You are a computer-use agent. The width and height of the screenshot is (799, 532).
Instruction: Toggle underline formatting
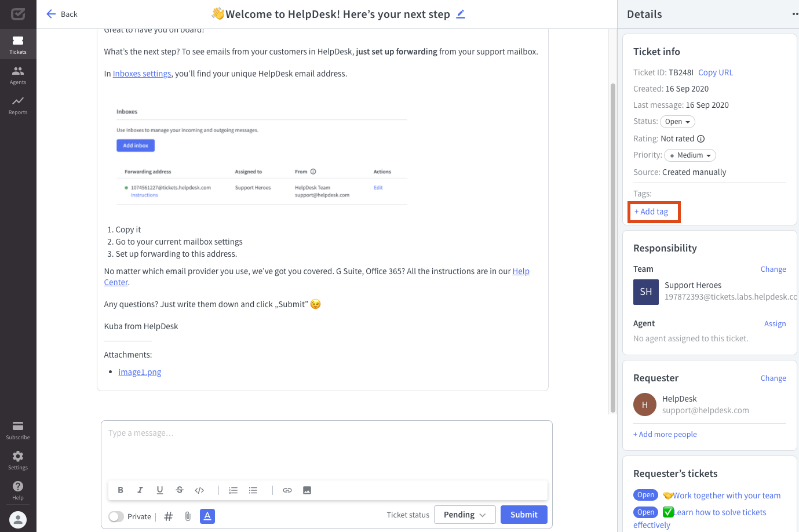(x=160, y=490)
